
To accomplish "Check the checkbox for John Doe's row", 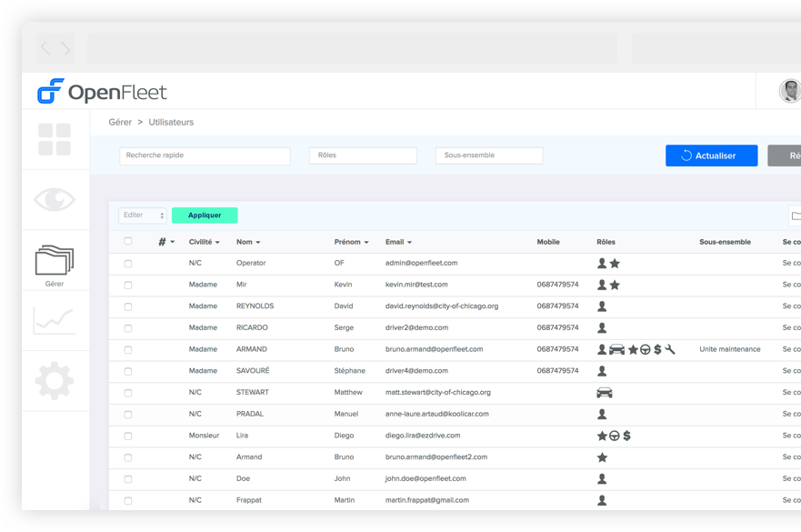I will [127, 478].
